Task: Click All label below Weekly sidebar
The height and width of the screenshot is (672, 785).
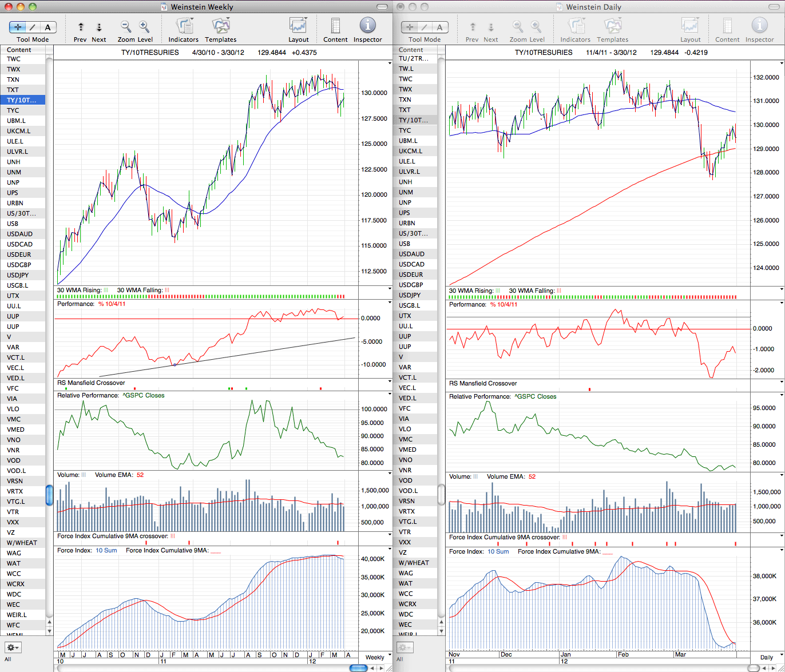Action: [x=8, y=659]
